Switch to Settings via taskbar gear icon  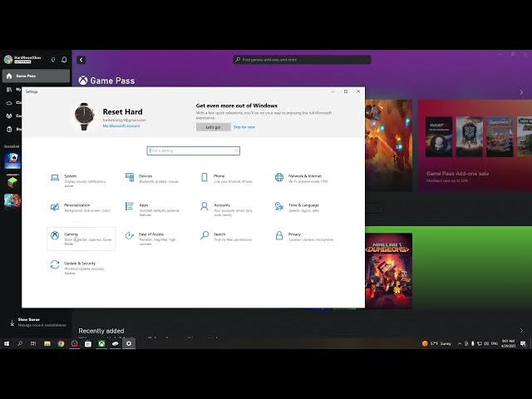point(129,343)
